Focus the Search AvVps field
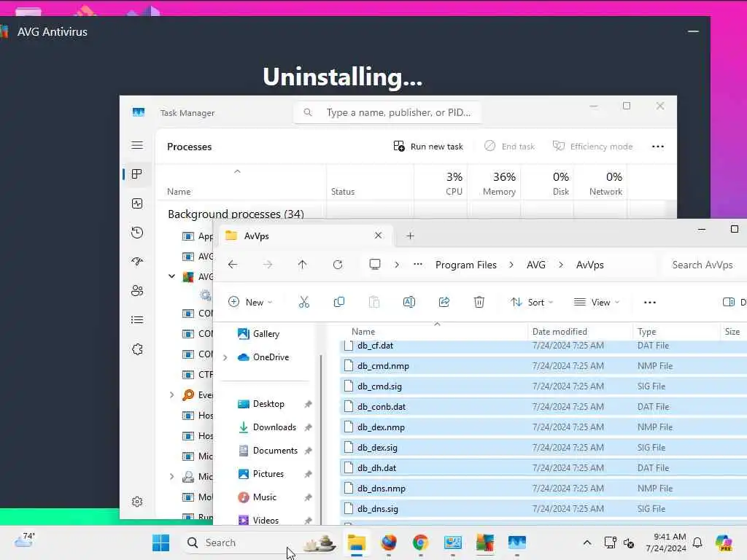Screen dimensions: 747x560 click(x=705, y=265)
